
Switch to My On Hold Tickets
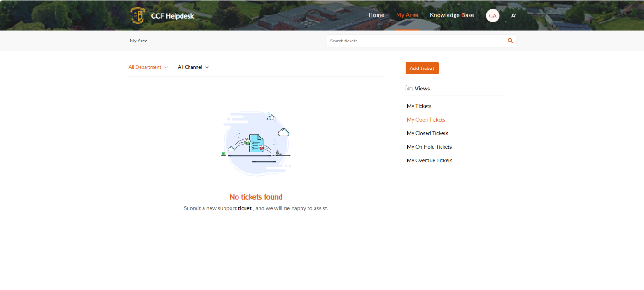(429, 147)
